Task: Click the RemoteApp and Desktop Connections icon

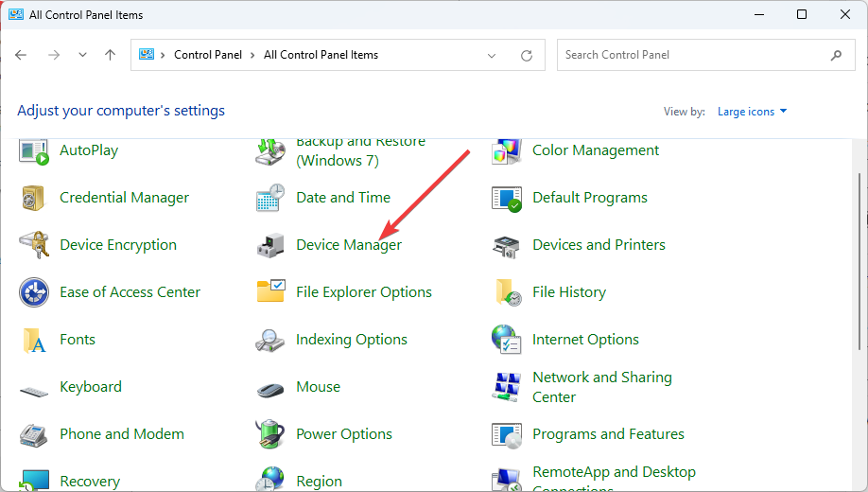Action: click(507, 480)
